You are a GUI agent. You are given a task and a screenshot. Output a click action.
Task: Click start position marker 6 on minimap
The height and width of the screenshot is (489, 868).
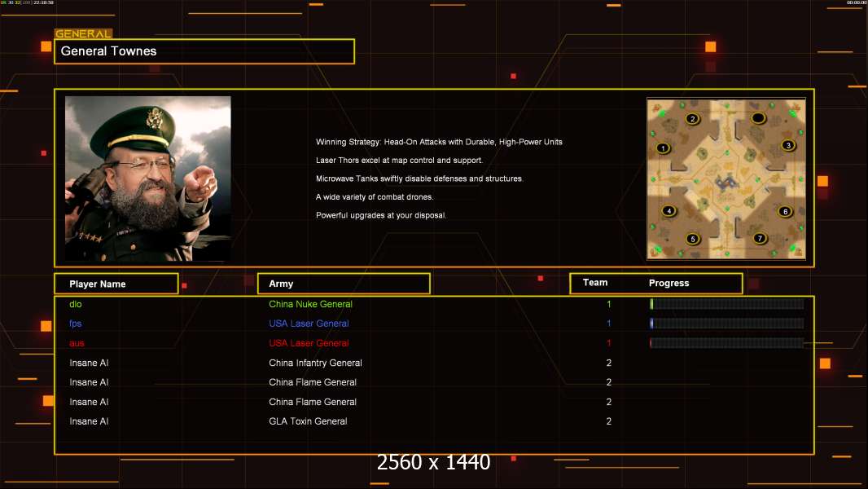(784, 211)
